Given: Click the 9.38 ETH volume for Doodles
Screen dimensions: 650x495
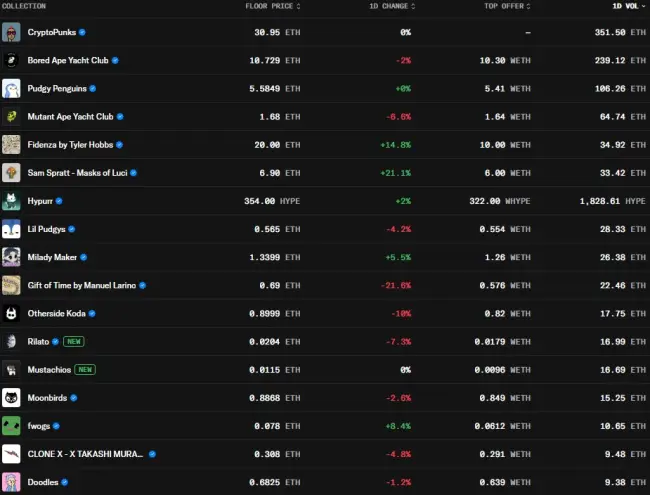Looking at the screenshot, I should 625,482.
